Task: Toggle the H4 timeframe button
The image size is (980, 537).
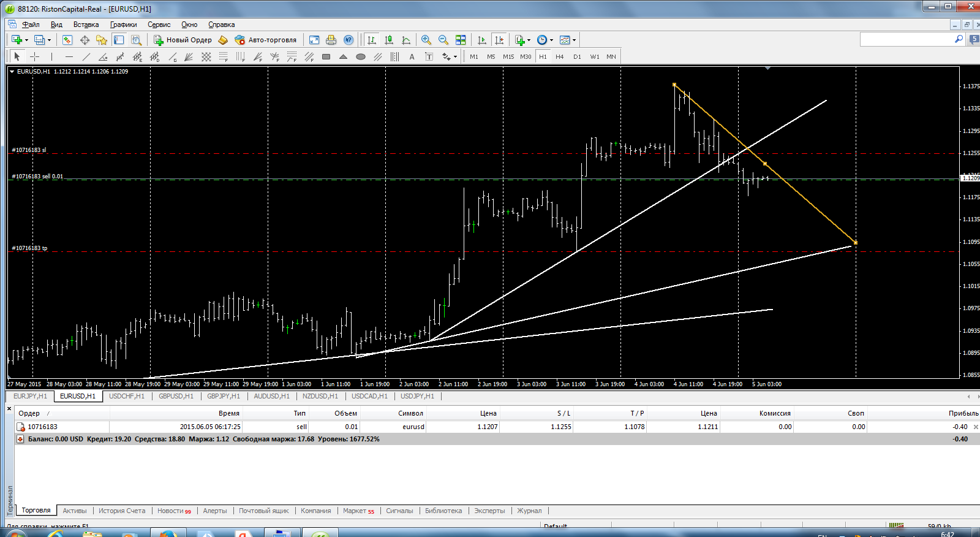Action: (560, 56)
